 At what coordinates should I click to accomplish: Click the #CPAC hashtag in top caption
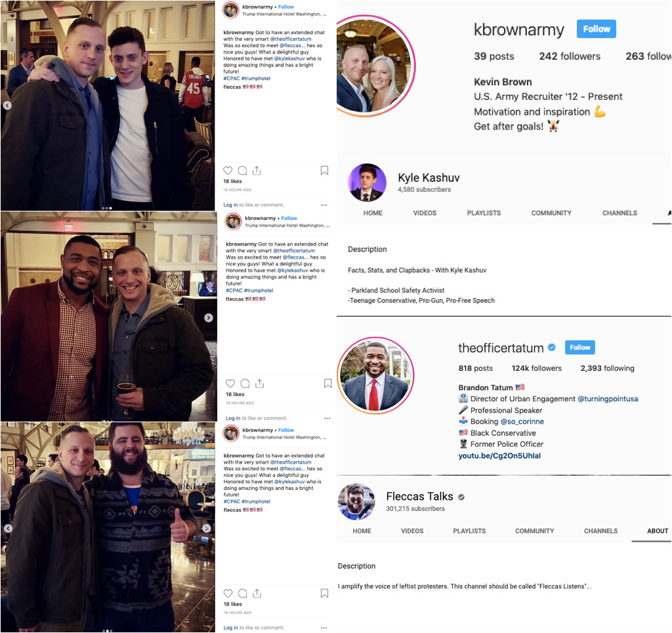(232, 79)
